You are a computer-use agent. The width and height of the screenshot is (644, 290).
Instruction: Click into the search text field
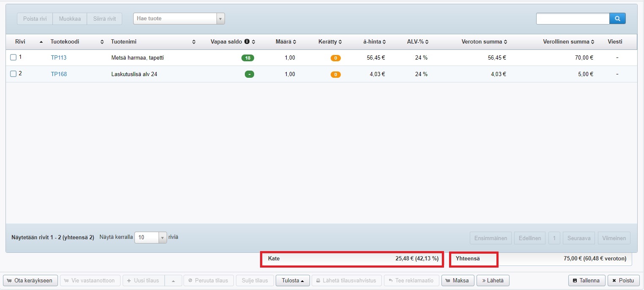tap(573, 19)
